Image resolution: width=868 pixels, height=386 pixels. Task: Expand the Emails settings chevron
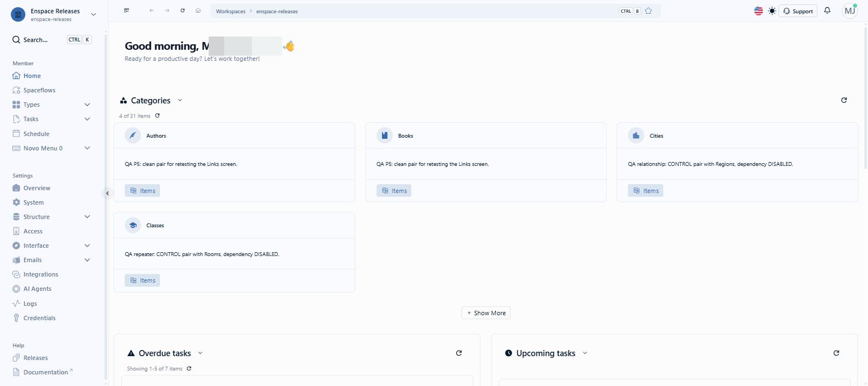87,260
